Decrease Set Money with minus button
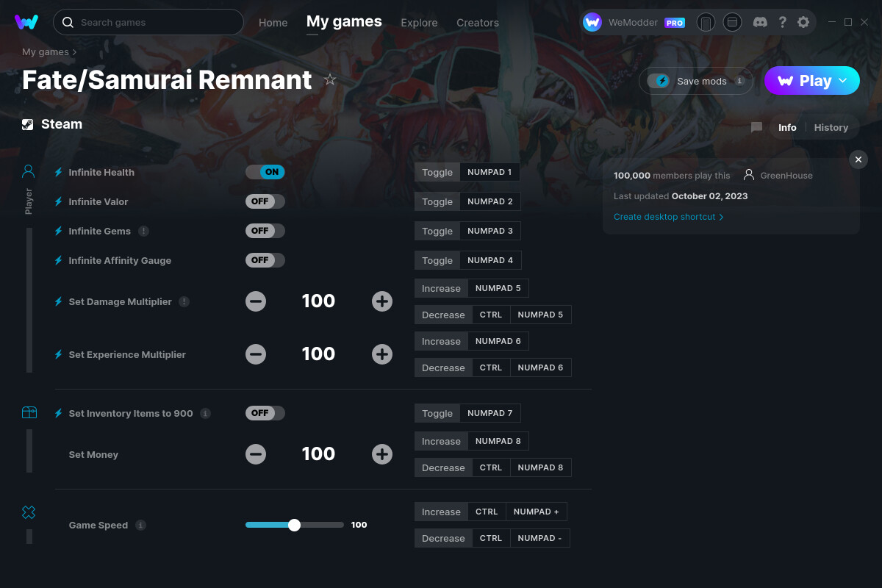 point(256,454)
